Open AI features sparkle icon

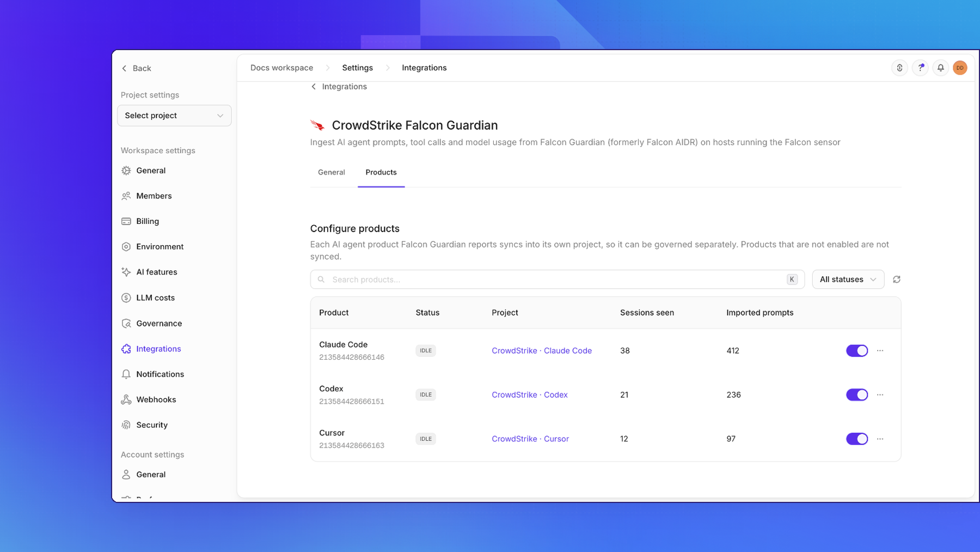[126, 272]
